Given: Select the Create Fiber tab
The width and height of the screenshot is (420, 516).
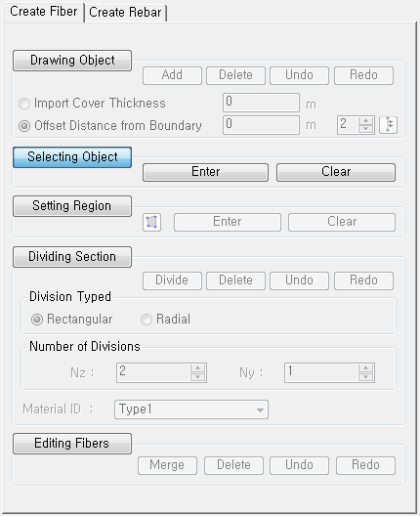Looking at the screenshot, I should 43,12.
